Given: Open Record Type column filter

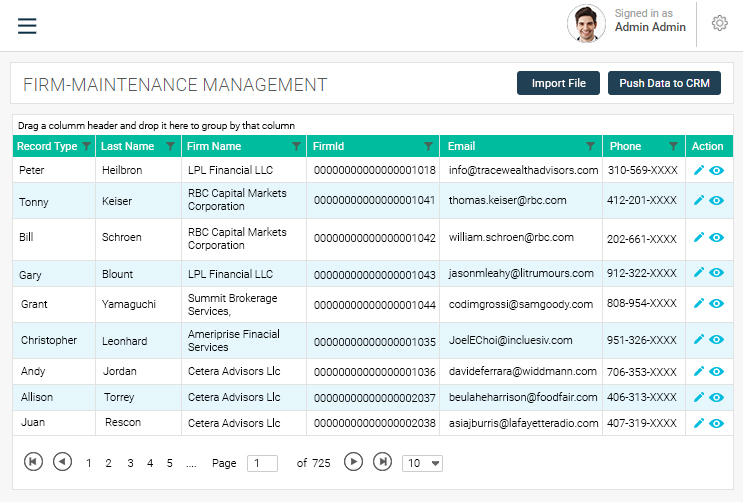Looking at the screenshot, I should 86,146.
